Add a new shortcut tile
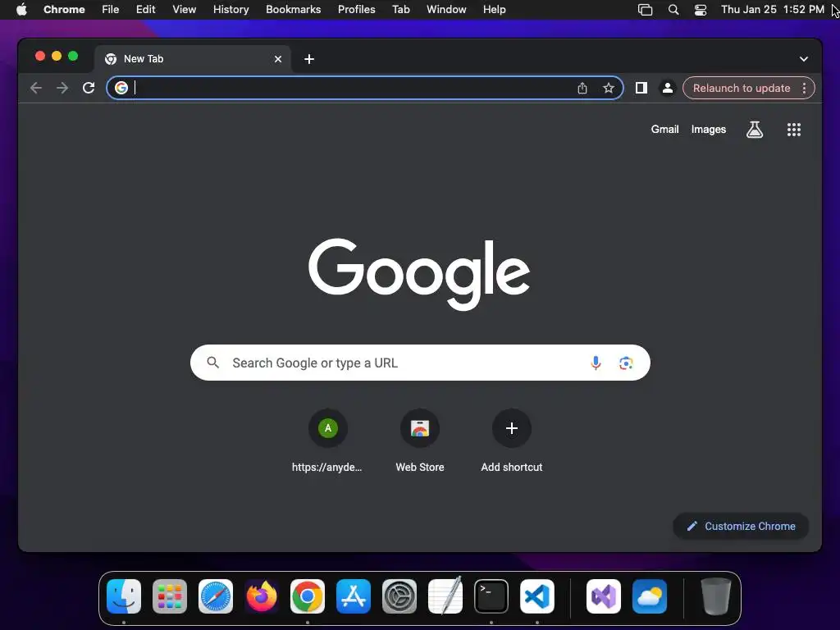The height and width of the screenshot is (630, 840). 512,441
